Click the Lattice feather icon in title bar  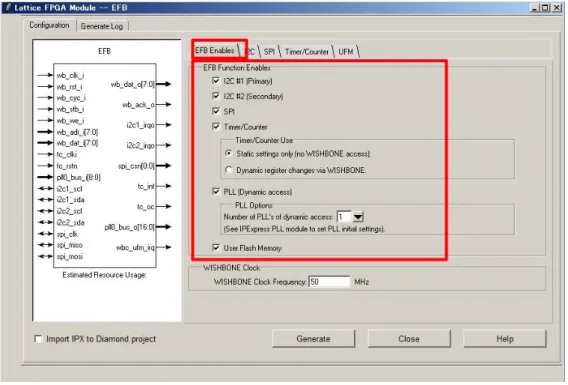(8, 8)
